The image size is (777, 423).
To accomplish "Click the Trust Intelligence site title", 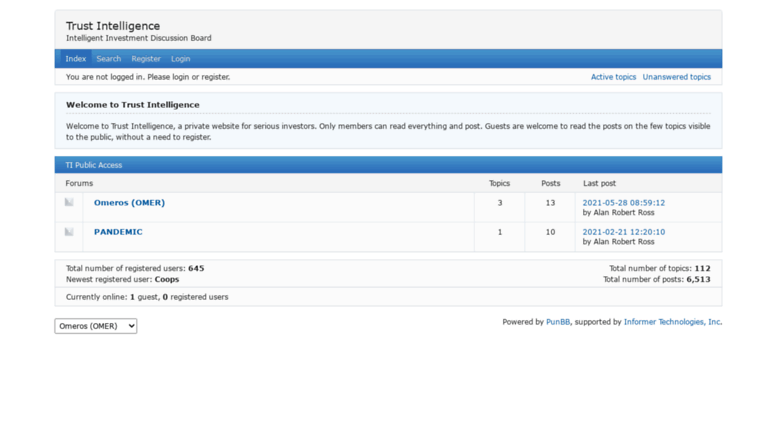I will (x=113, y=26).
